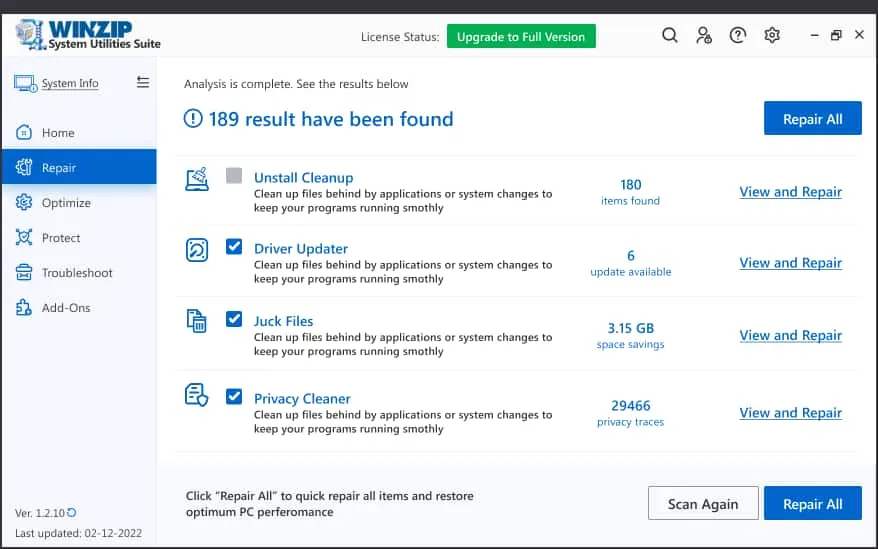Click the Privacy Cleaner title

(302, 399)
